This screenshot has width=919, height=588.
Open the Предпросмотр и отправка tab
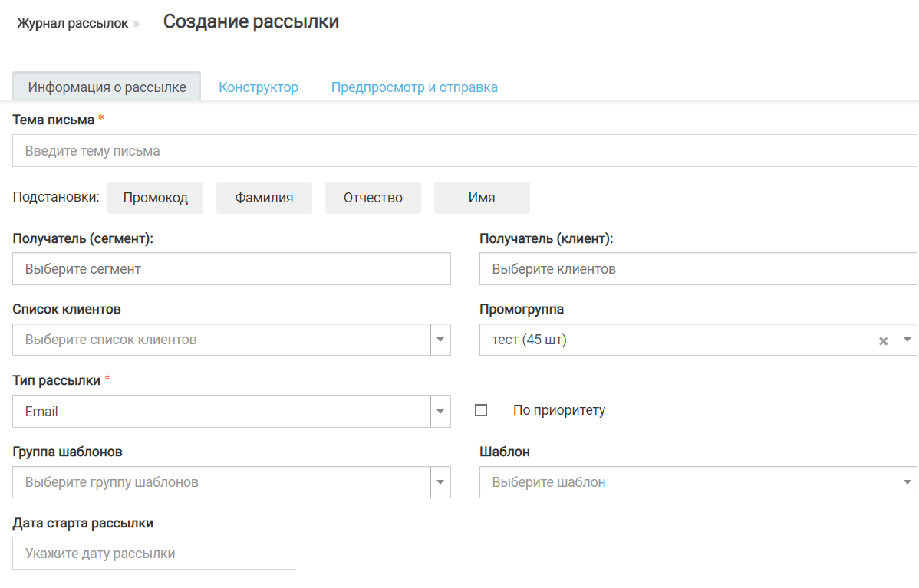pyautogui.click(x=414, y=87)
